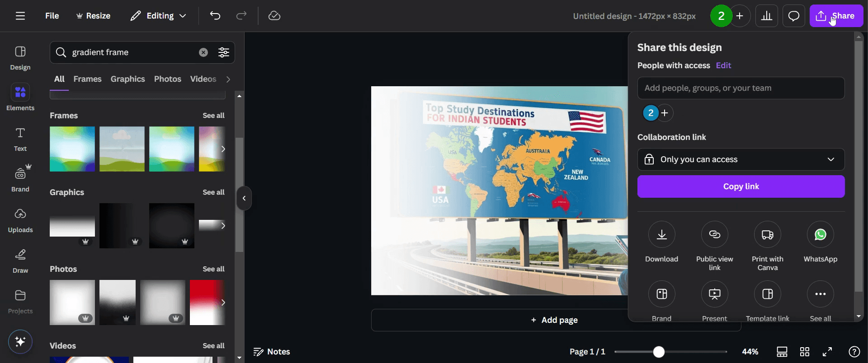Open the File menu
This screenshot has width=868, height=363.
52,16
